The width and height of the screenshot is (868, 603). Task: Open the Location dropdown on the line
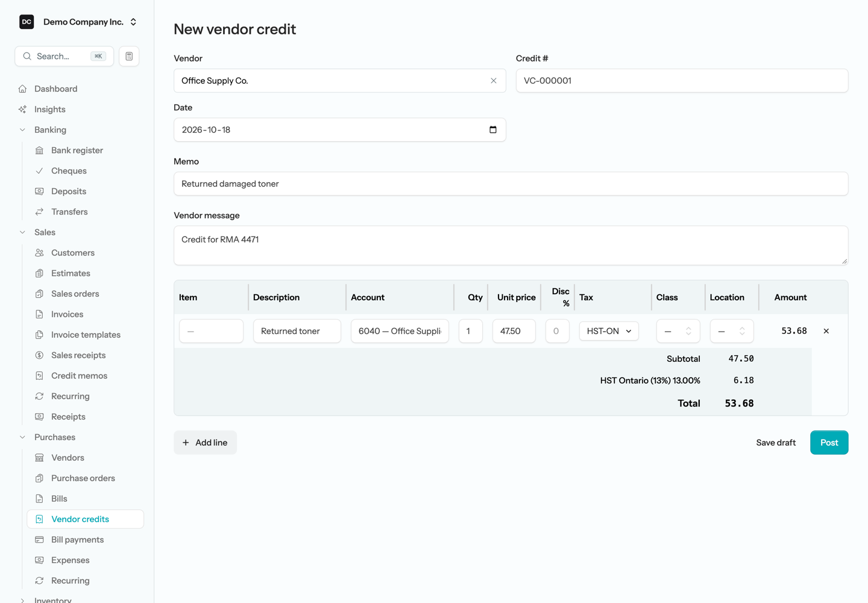pyautogui.click(x=732, y=331)
